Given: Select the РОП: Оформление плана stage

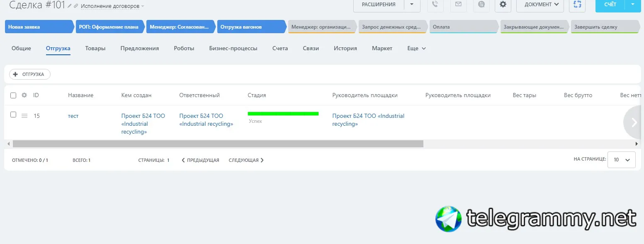Looking at the screenshot, I should pyautogui.click(x=110, y=27).
